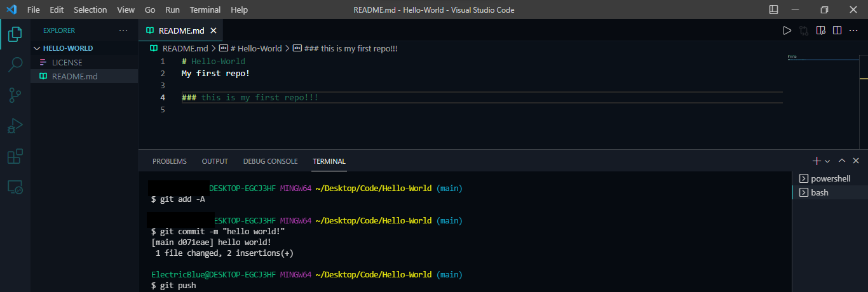Open the Go menu
Screen dimensions: 868x292
(x=150, y=10)
